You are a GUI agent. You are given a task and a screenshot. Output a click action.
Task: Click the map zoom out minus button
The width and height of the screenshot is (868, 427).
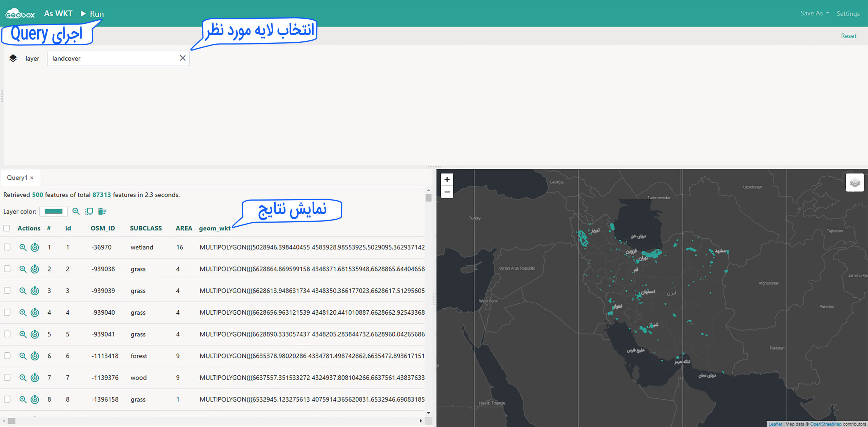tap(447, 192)
